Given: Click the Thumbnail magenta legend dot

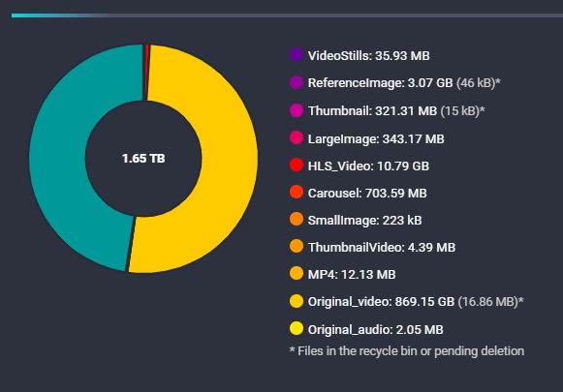Looking at the screenshot, I should [297, 110].
